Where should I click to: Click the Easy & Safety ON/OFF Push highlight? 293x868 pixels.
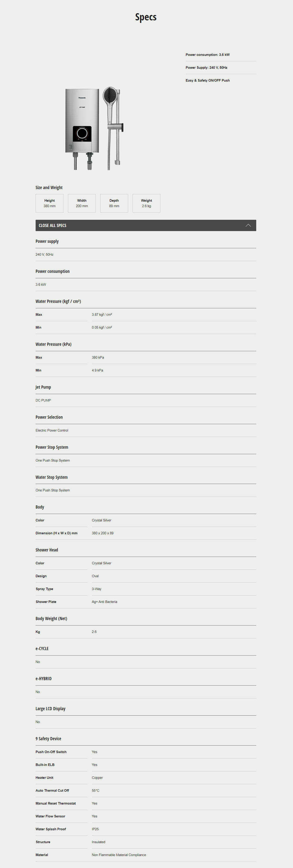point(207,80)
